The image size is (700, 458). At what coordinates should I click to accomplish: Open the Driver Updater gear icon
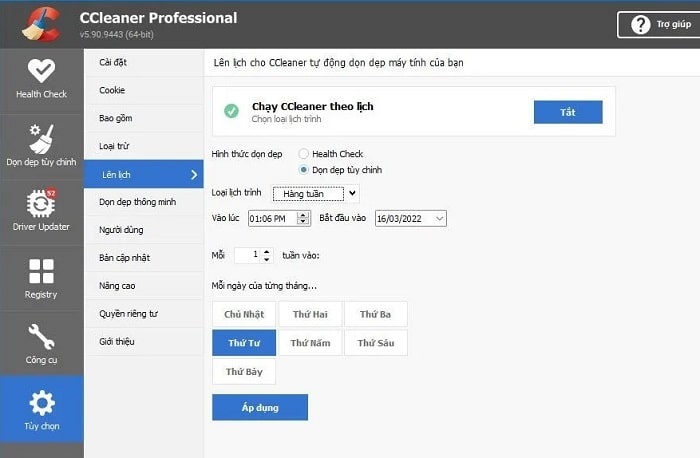point(41,203)
